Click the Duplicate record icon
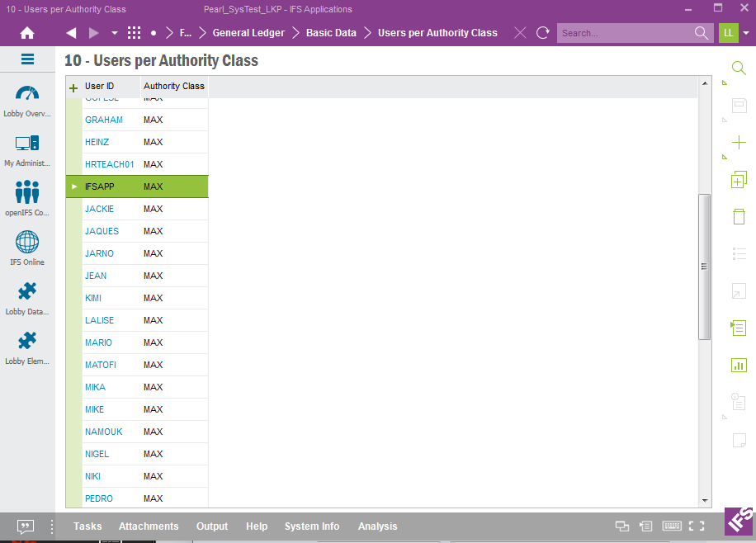 pyautogui.click(x=739, y=179)
